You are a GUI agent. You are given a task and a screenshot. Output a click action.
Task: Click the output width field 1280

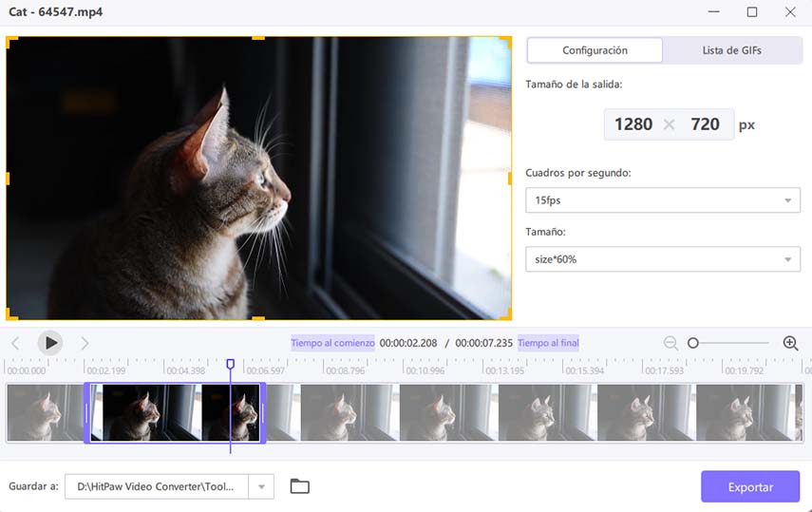(x=633, y=124)
